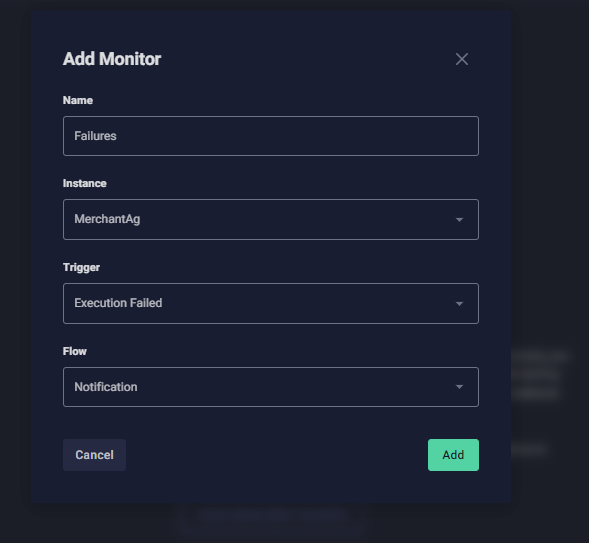The width and height of the screenshot is (589, 543).
Task: Click the Add Monitor dialog title
Action: 112,59
